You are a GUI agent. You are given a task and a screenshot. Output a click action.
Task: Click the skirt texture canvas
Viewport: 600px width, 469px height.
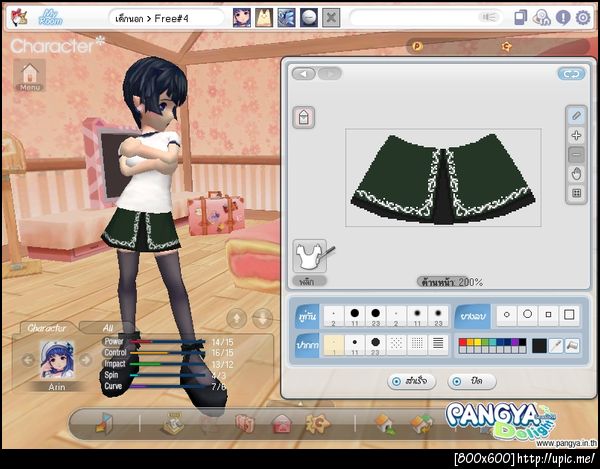click(x=443, y=178)
